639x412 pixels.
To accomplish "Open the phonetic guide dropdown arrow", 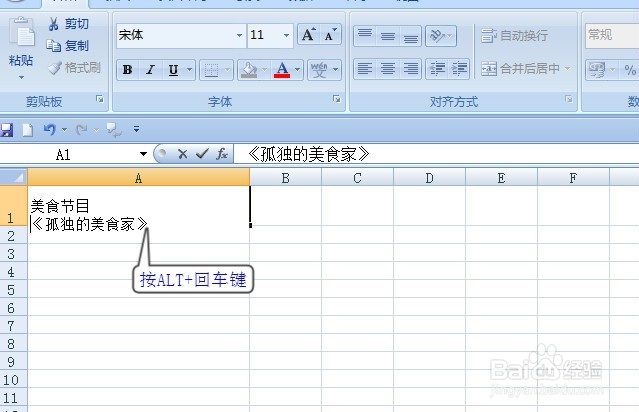I will coord(335,70).
